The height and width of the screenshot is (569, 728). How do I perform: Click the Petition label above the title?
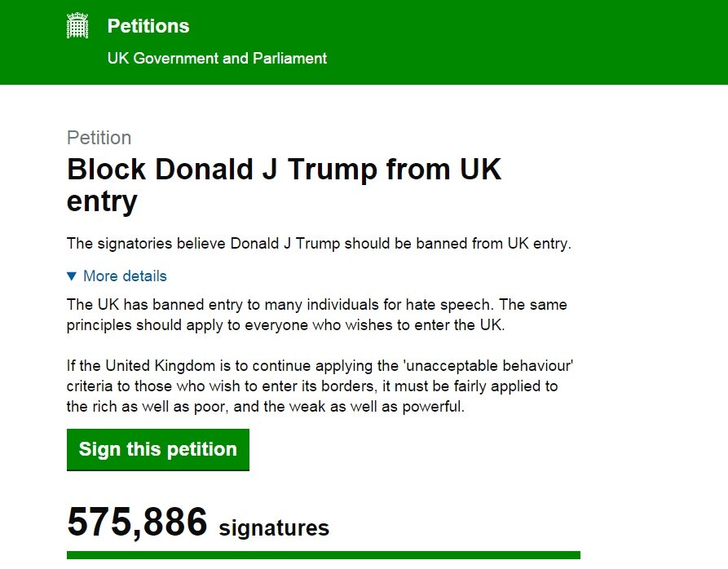[x=98, y=138]
